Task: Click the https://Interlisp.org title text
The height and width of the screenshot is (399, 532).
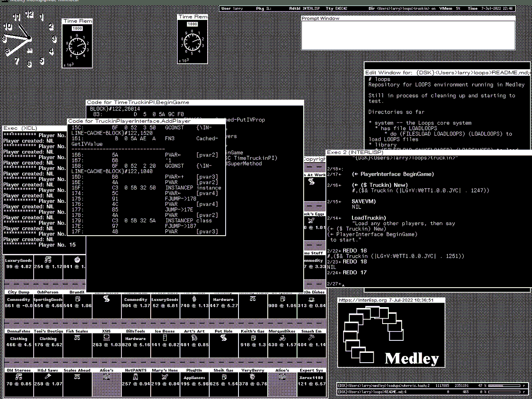Action: coord(386,300)
